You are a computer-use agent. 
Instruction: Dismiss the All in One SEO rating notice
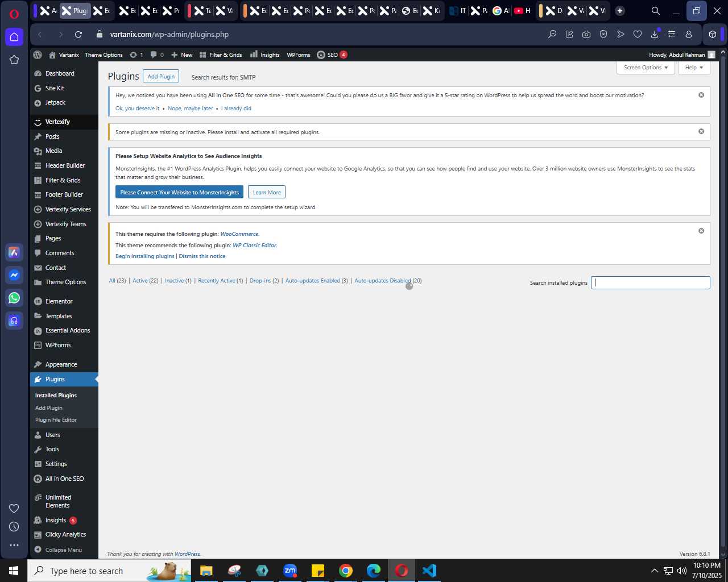tap(701, 95)
